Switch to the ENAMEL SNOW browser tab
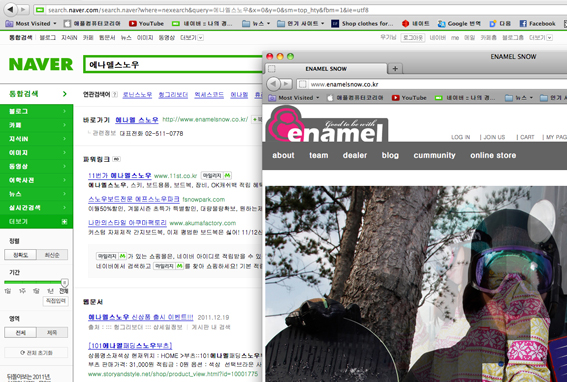 (326, 69)
